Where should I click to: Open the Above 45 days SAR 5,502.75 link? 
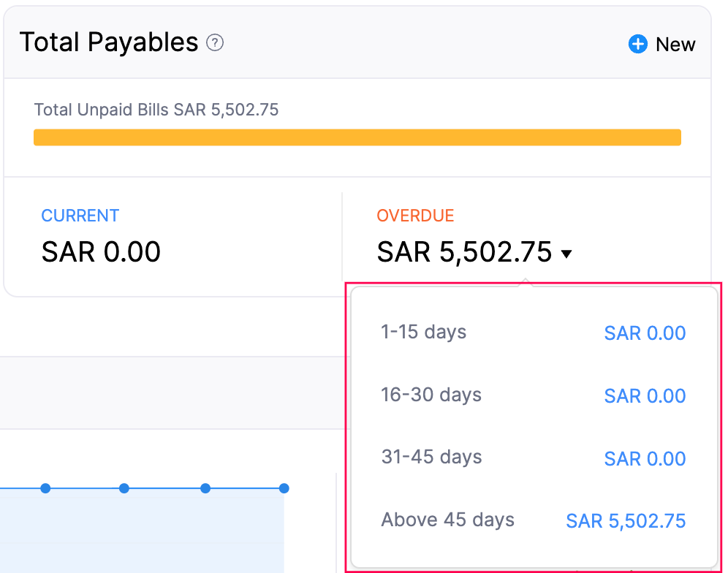(625, 520)
